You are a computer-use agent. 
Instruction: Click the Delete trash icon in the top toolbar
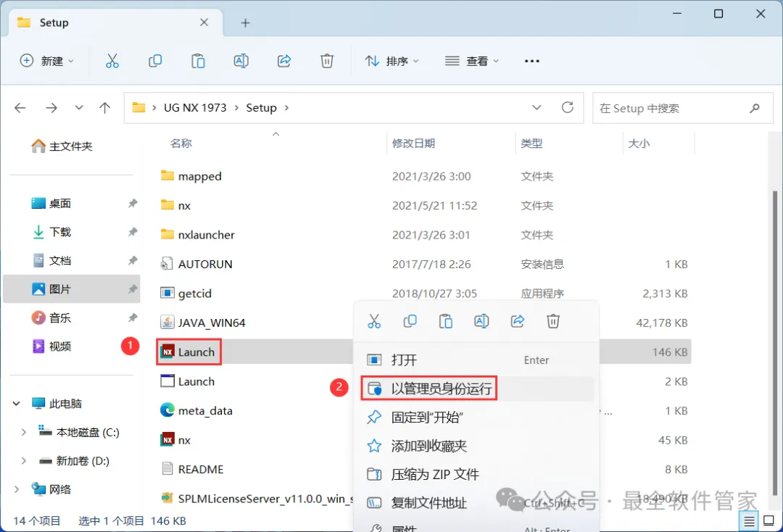click(x=326, y=61)
